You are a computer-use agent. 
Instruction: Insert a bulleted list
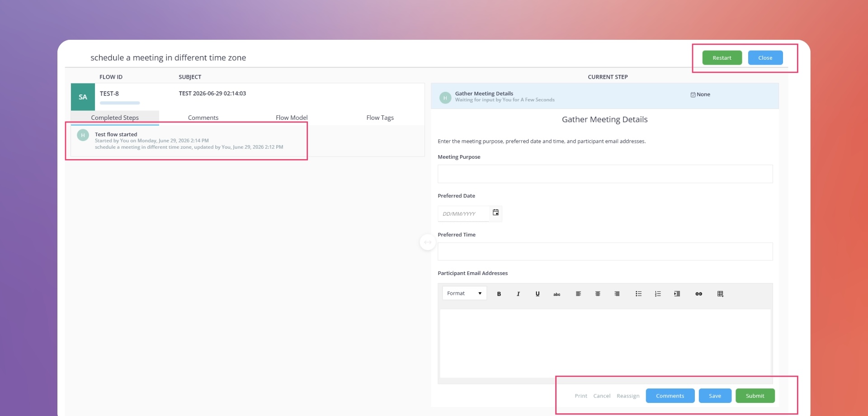638,294
